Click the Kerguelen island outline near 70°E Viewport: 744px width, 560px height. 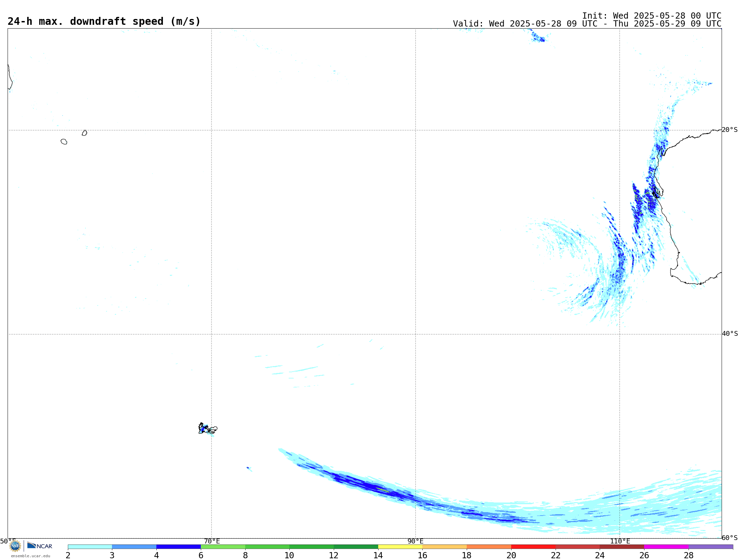(208, 428)
